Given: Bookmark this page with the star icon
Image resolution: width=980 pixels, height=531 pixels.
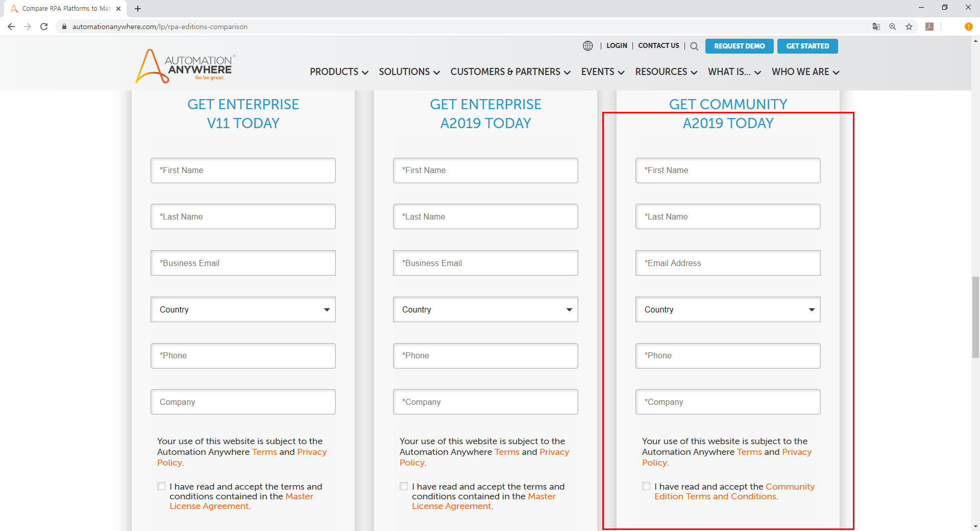Looking at the screenshot, I should click(x=909, y=27).
